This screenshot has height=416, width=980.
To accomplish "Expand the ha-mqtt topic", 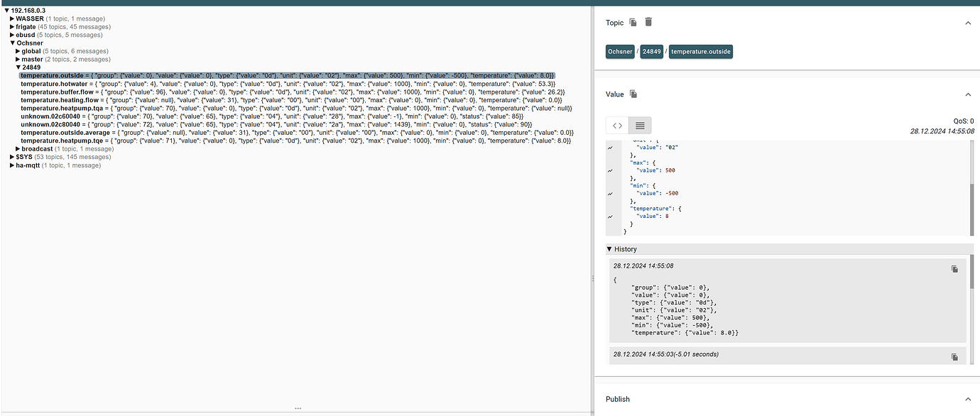I will tap(12, 165).
